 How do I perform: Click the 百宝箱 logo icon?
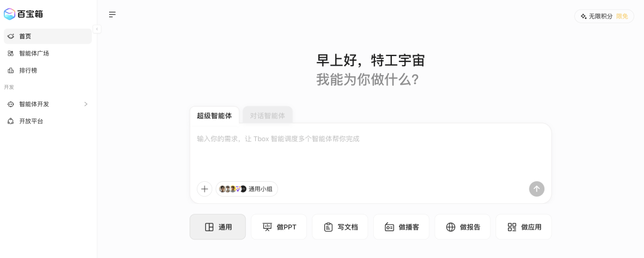[9, 14]
